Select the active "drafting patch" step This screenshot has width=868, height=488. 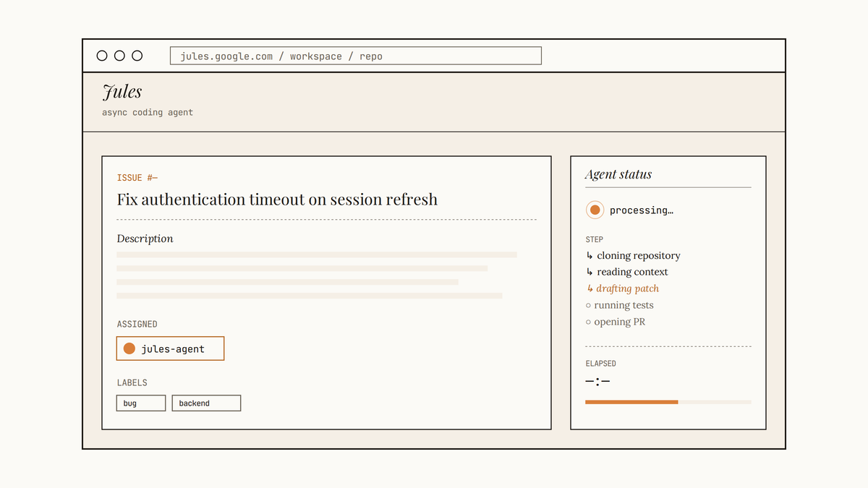(x=622, y=288)
